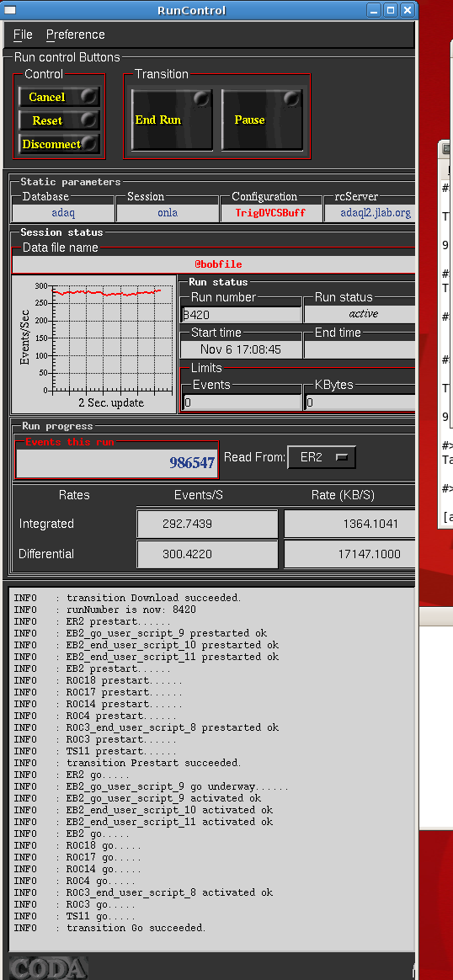This screenshot has width=453, height=980.
Task: Click the round indicator on Cancel button
Action: click(x=88, y=96)
